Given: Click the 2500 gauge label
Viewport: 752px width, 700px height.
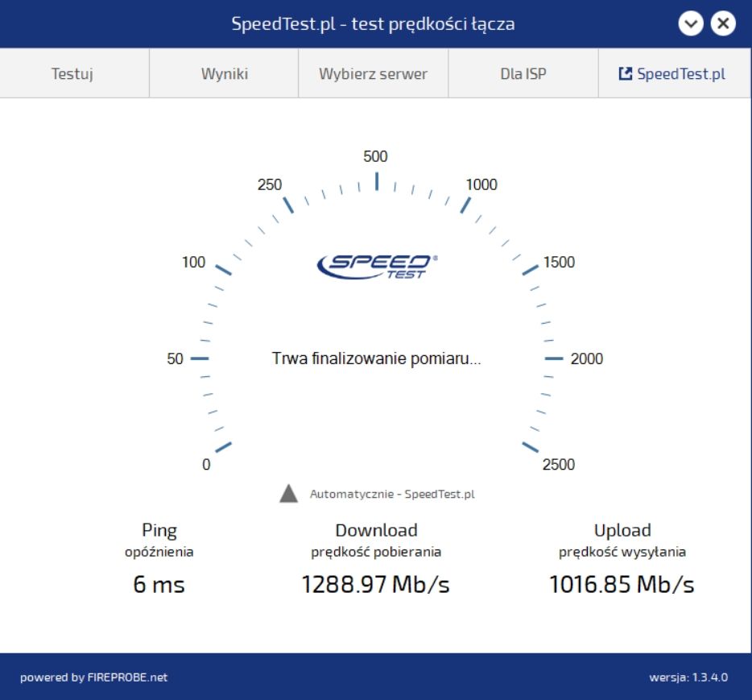Looking at the screenshot, I should pos(559,465).
